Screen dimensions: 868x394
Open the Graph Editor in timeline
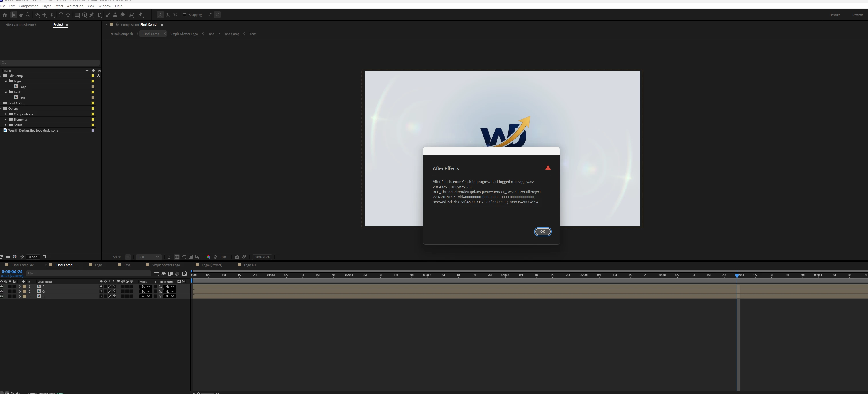pyautogui.click(x=184, y=274)
